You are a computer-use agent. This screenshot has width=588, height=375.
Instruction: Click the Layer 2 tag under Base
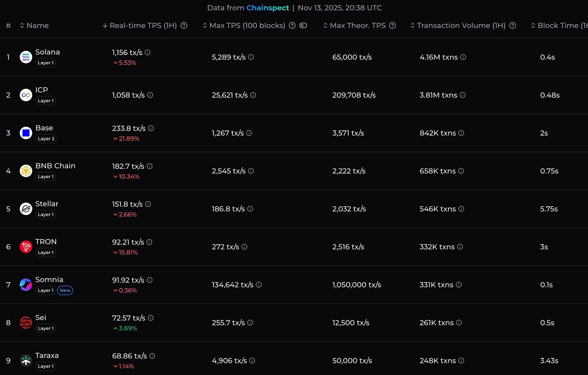(46, 139)
